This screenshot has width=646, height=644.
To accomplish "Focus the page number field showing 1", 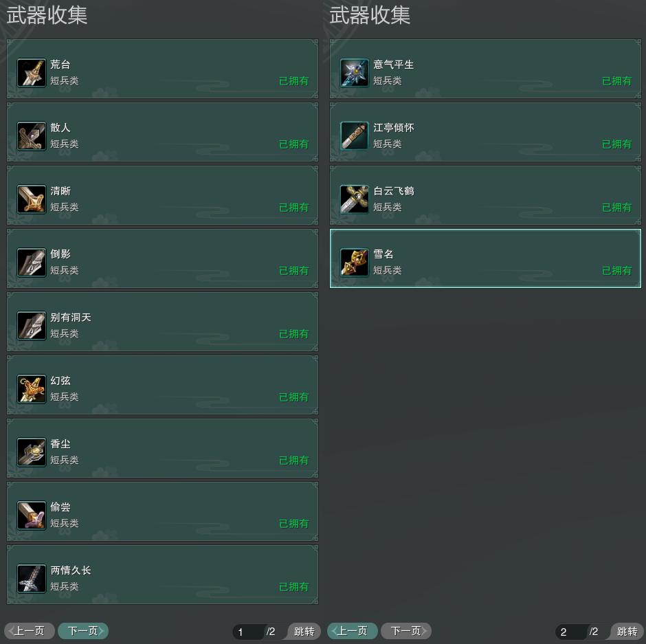I will (x=247, y=632).
